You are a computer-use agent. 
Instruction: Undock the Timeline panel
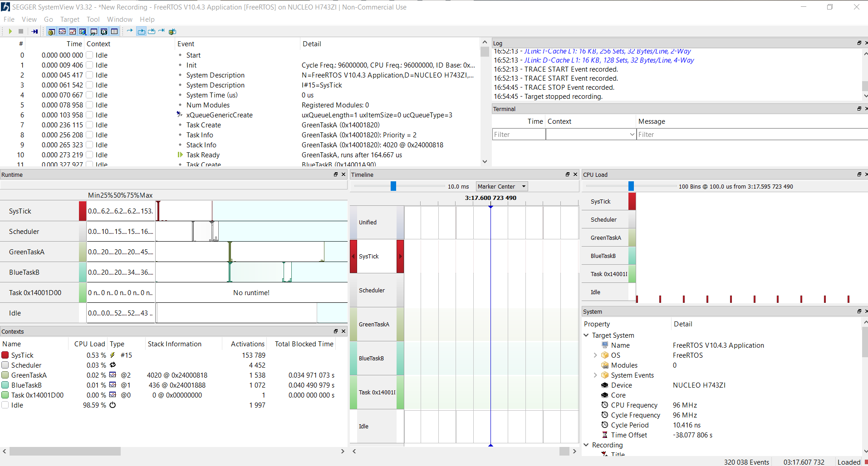[567, 175]
